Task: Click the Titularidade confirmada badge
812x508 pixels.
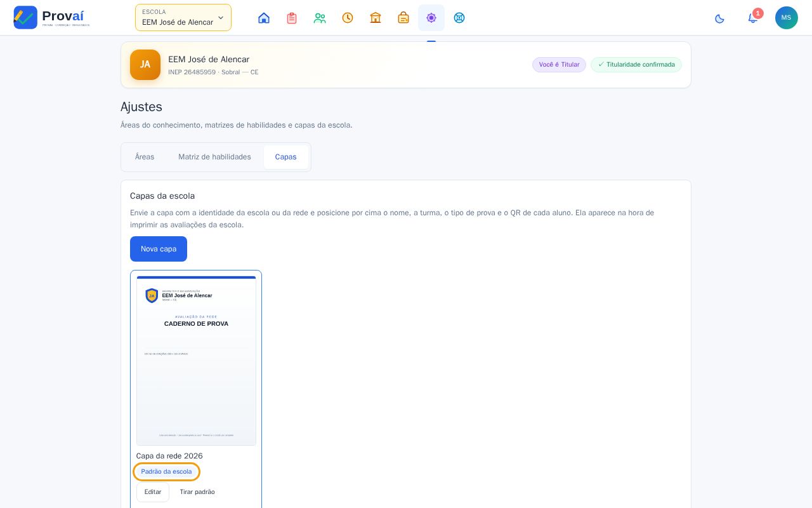Action: point(636,65)
